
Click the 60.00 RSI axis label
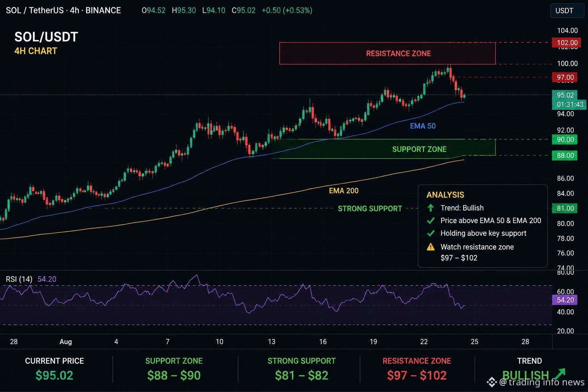point(565,292)
